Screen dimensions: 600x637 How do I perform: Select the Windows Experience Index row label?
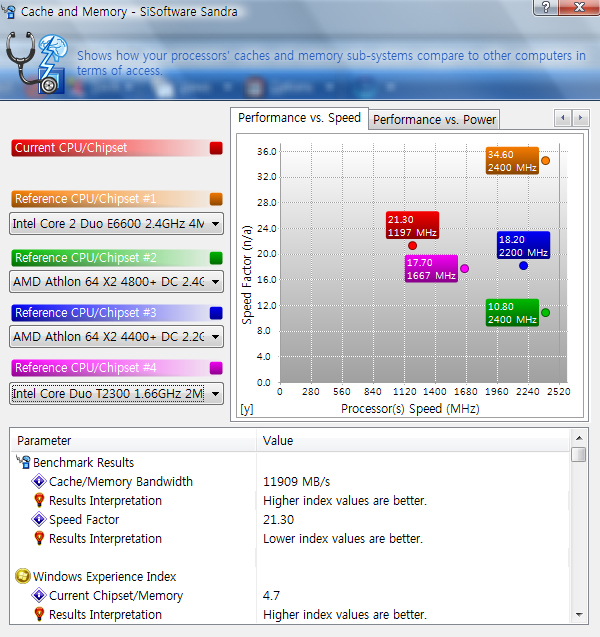(104, 576)
